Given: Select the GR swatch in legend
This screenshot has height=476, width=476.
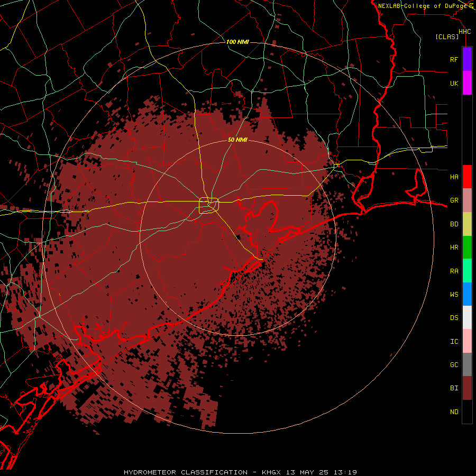Looking at the screenshot, I should 467,200.
